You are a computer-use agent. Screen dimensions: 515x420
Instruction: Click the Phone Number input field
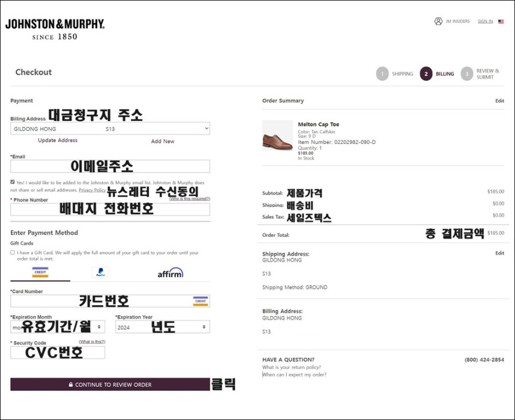[x=110, y=209]
